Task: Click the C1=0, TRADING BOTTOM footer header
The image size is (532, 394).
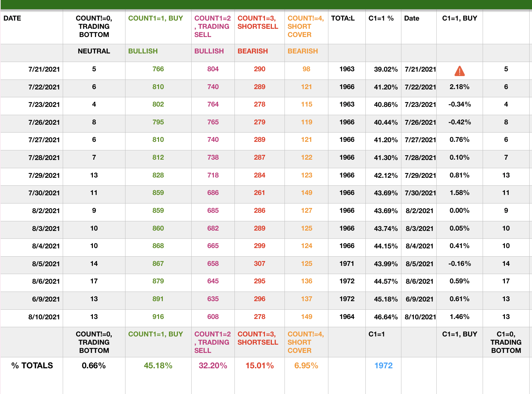Action: tap(506, 342)
